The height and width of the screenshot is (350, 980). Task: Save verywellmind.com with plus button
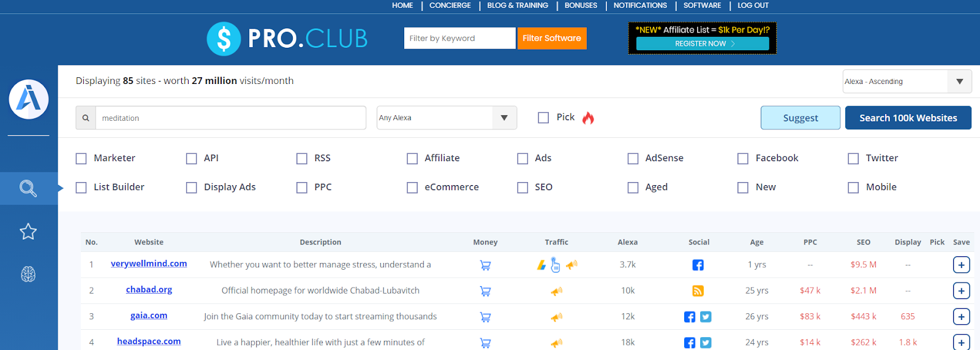[961, 265]
